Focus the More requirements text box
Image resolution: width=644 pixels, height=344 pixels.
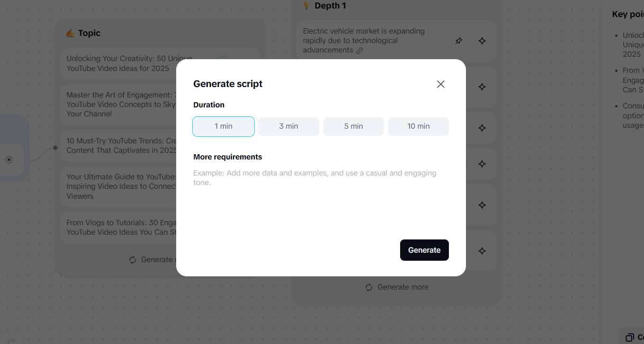pos(321,199)
